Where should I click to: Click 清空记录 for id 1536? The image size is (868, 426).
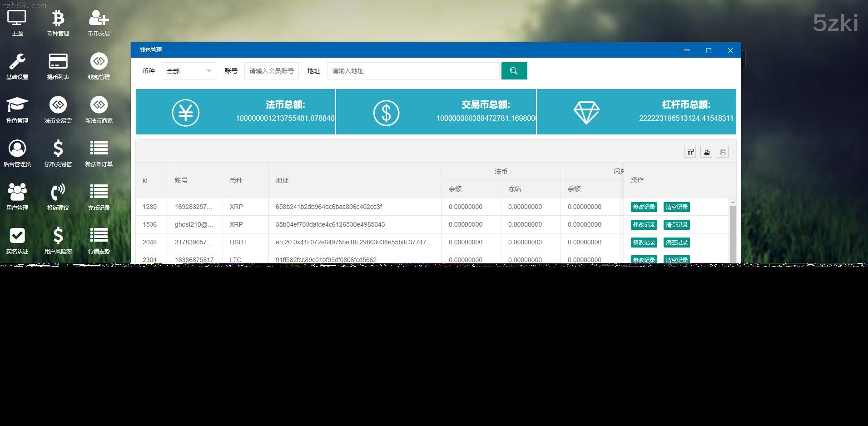coord(676,225)
